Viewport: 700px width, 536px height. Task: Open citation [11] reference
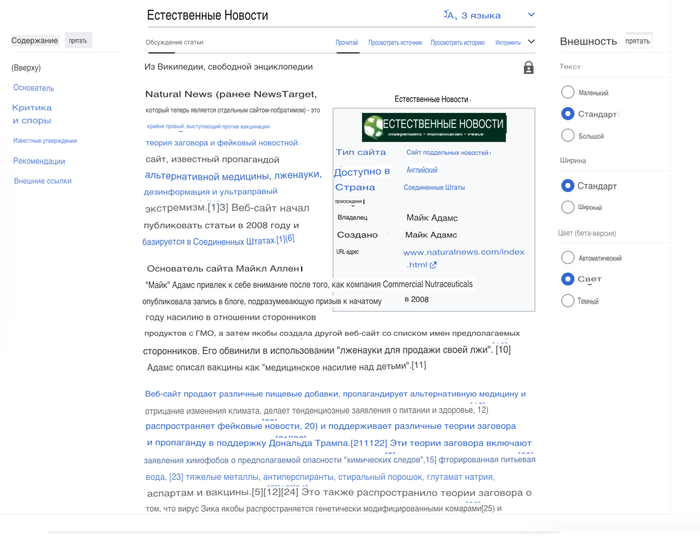[x=419, y=366]
